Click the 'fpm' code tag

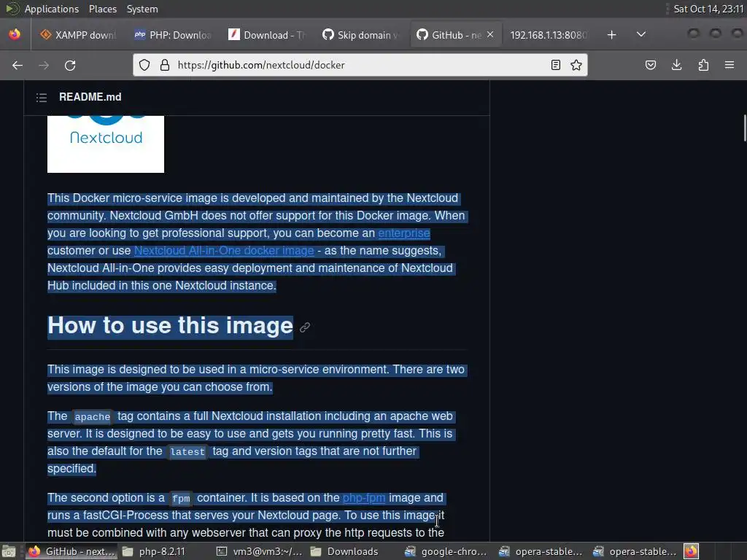point(181,499)
